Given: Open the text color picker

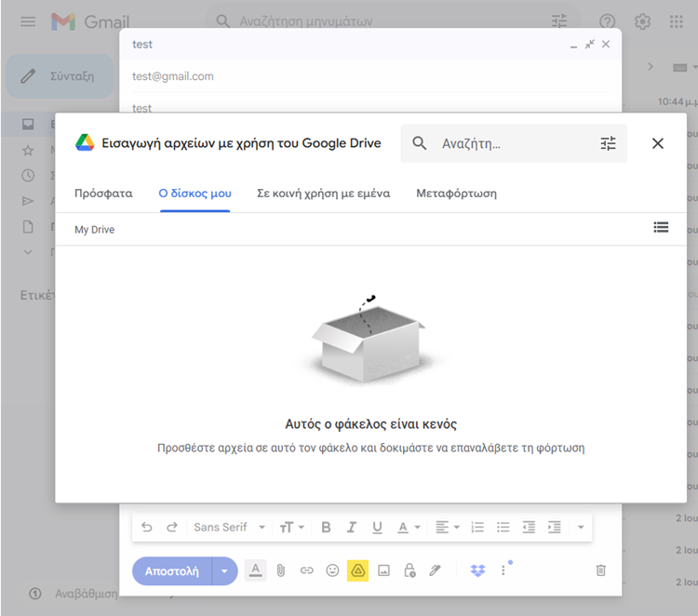Looking at the screenshot, I should tap(409, 528).
